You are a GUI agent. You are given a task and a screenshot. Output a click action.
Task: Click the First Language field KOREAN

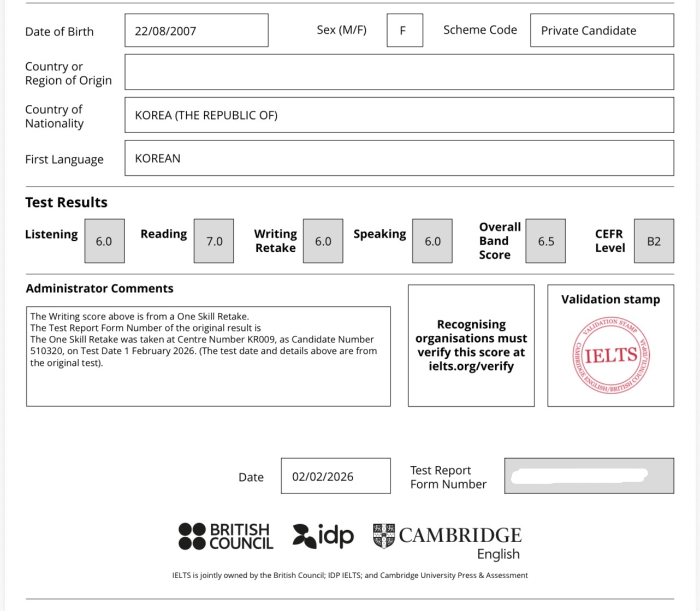point(399,158)
